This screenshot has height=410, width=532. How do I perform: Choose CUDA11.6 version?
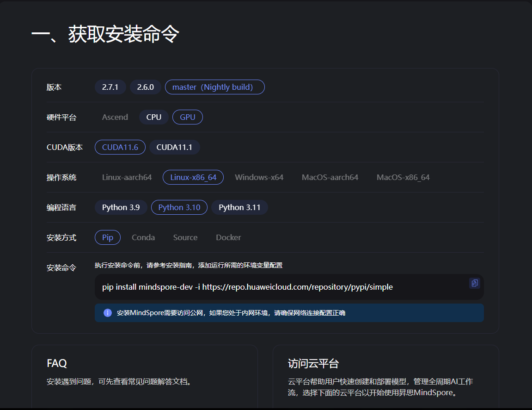(x=120, y=147)
